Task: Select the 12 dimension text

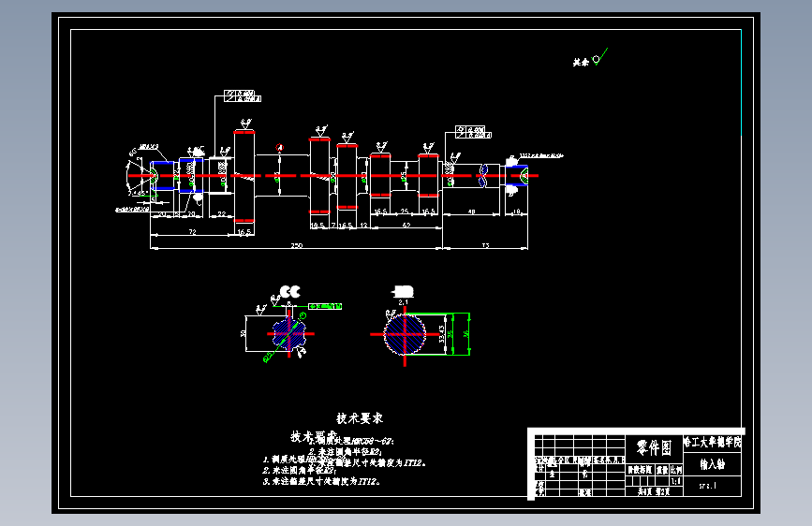Action: tap(364, 226)
